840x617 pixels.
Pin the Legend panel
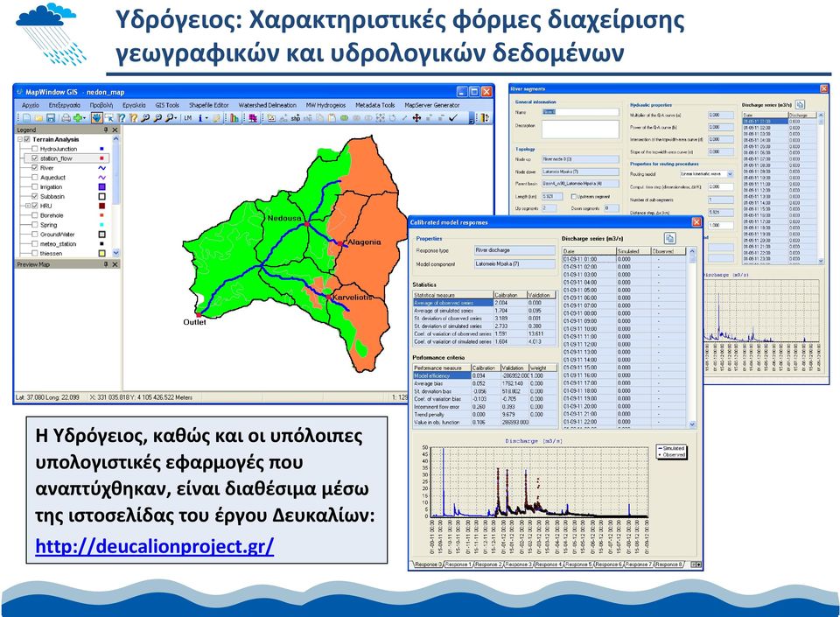106,130
